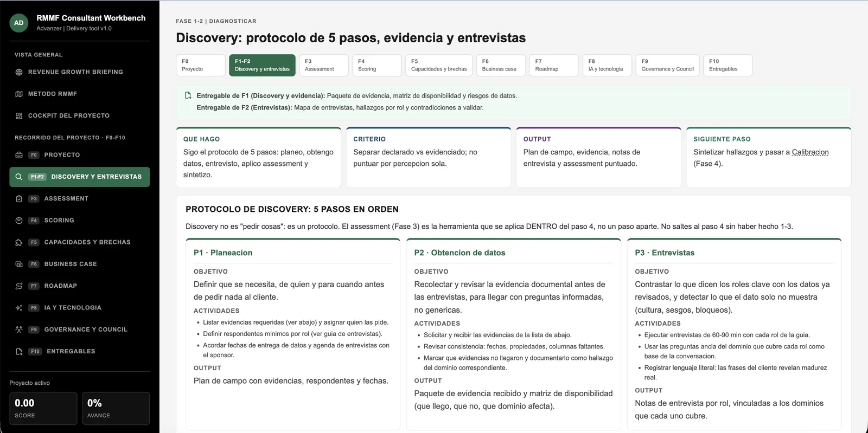Image resolution: width=868 pixels, height=433 pixels.
Task: Click the AD avatar badge
Action: point(19,23)
